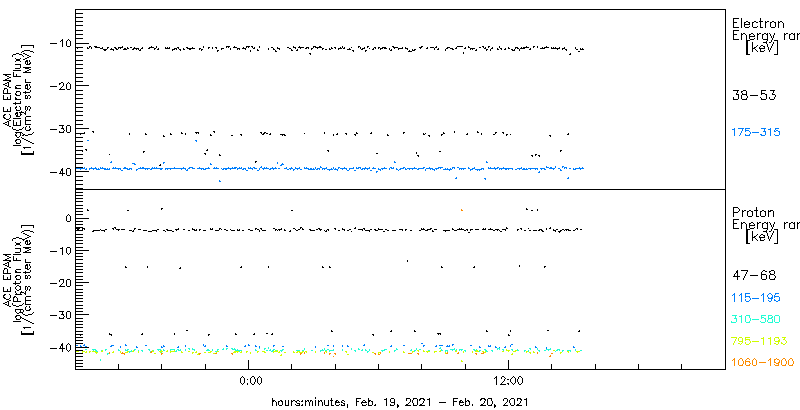Click the 12:00 time axis label

point(508,381)
